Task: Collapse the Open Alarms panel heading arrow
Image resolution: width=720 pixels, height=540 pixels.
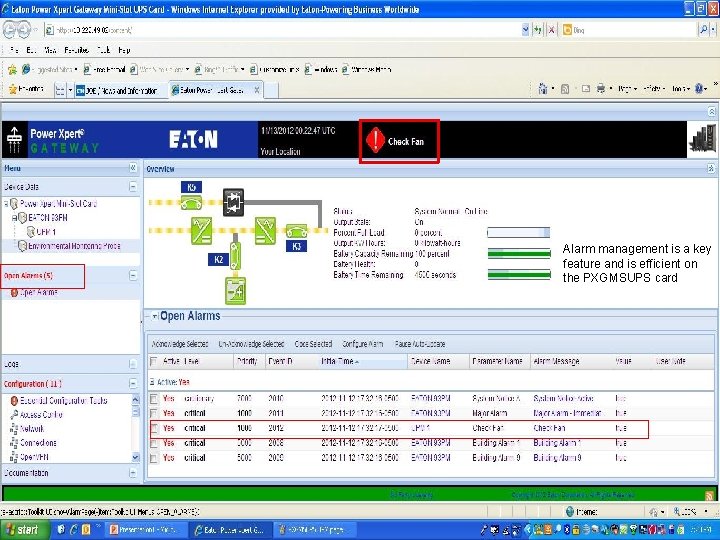Action: pyautogui.click(x=155, y=316)
